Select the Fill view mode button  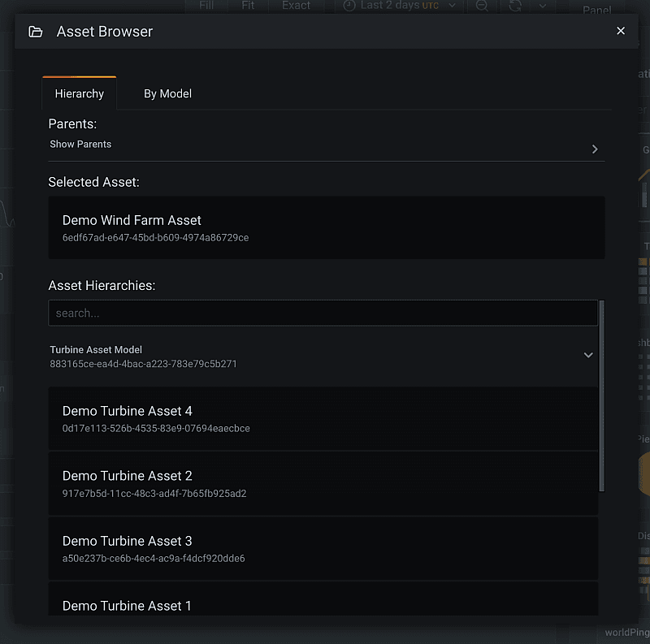(206, 6)
